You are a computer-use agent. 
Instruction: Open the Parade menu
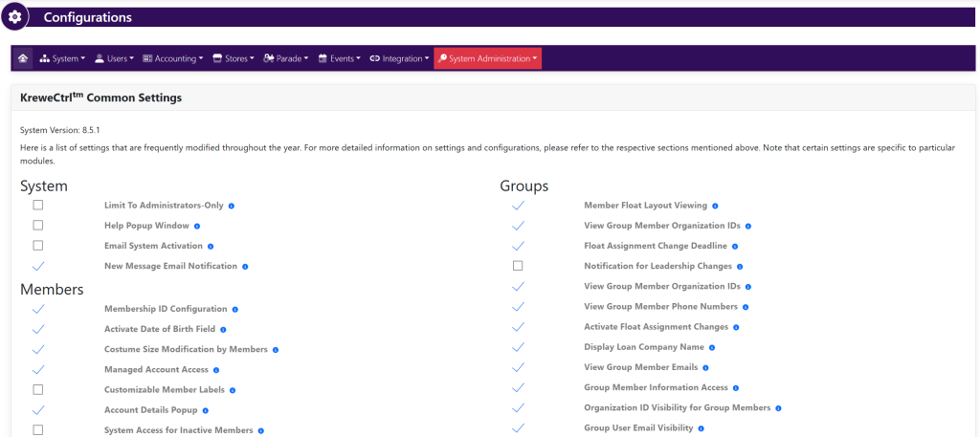[286, 58]
